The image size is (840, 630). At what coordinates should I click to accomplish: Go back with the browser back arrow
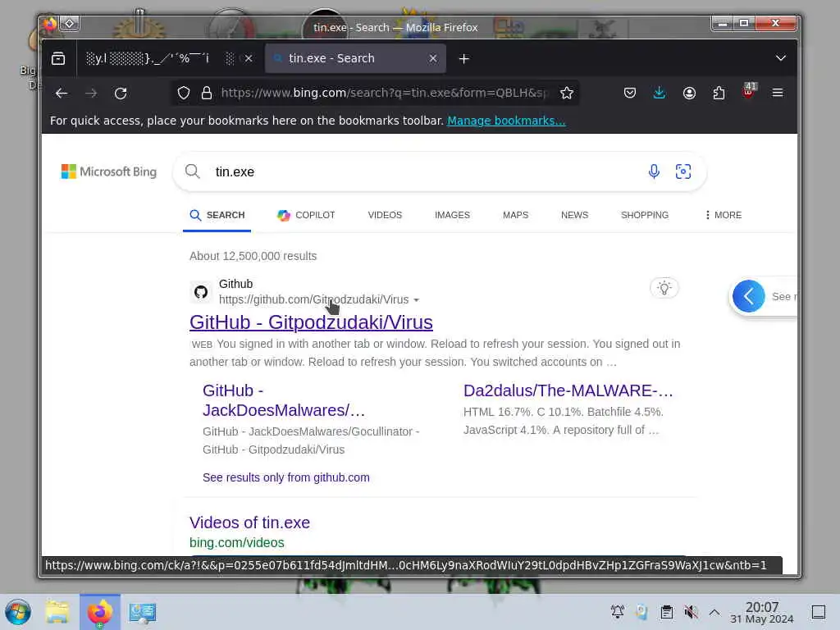[62, 94]
